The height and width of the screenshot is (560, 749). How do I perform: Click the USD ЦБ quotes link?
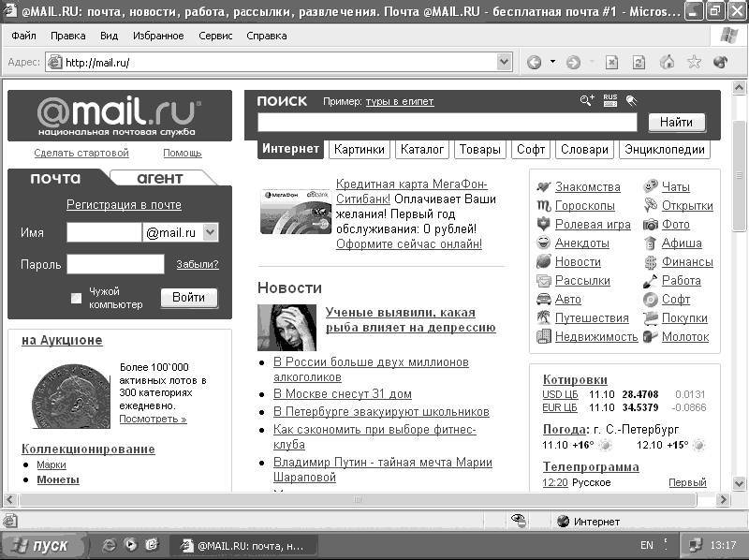click(560, 394)
